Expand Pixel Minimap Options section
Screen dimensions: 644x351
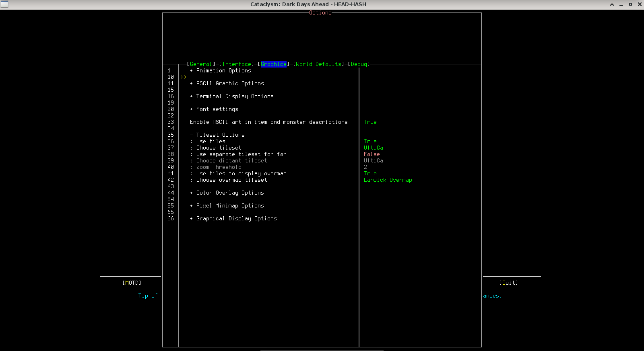click(229, 206)
